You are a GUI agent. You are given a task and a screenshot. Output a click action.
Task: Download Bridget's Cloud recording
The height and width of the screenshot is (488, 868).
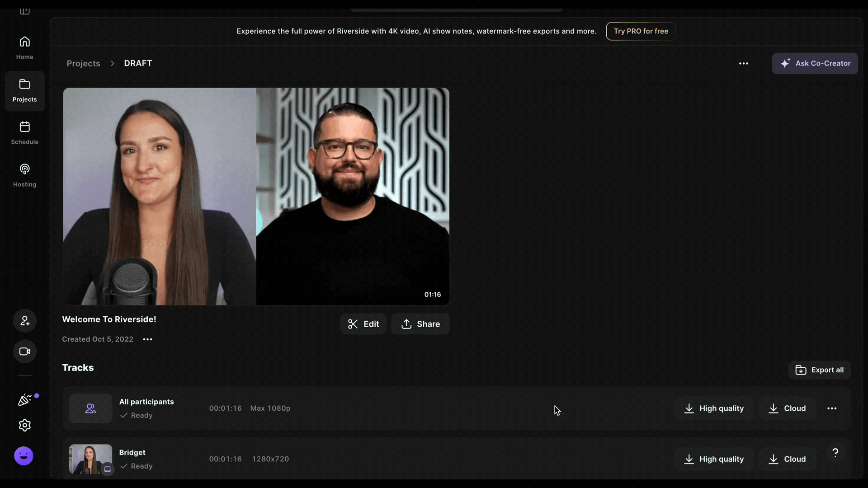787,459
